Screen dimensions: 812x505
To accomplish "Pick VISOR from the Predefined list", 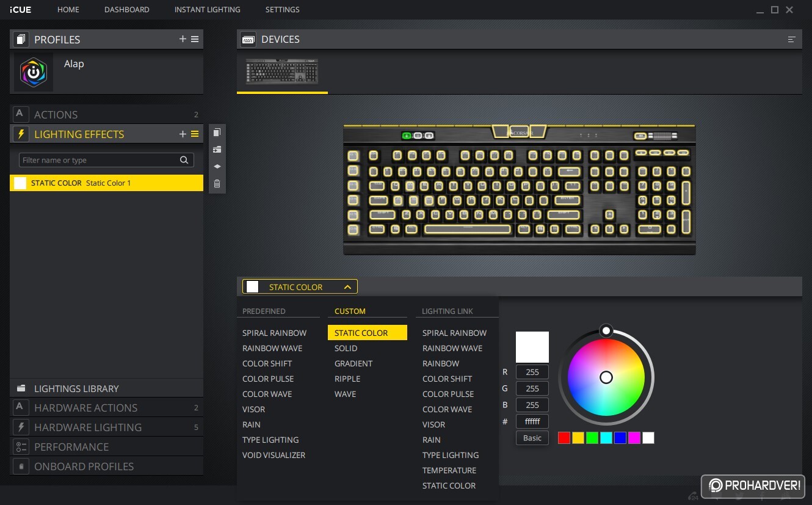I will 253,409.
